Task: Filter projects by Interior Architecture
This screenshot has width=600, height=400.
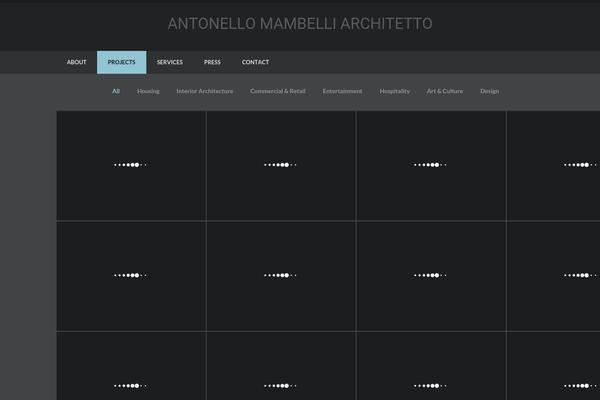Action: click(x=205, y=91)
